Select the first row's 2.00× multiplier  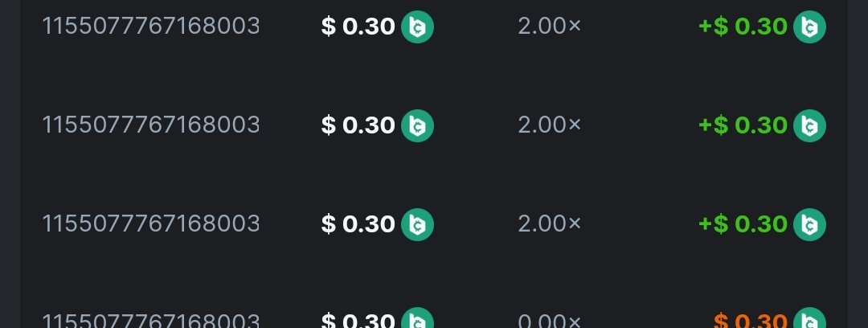tap(549, 27)
